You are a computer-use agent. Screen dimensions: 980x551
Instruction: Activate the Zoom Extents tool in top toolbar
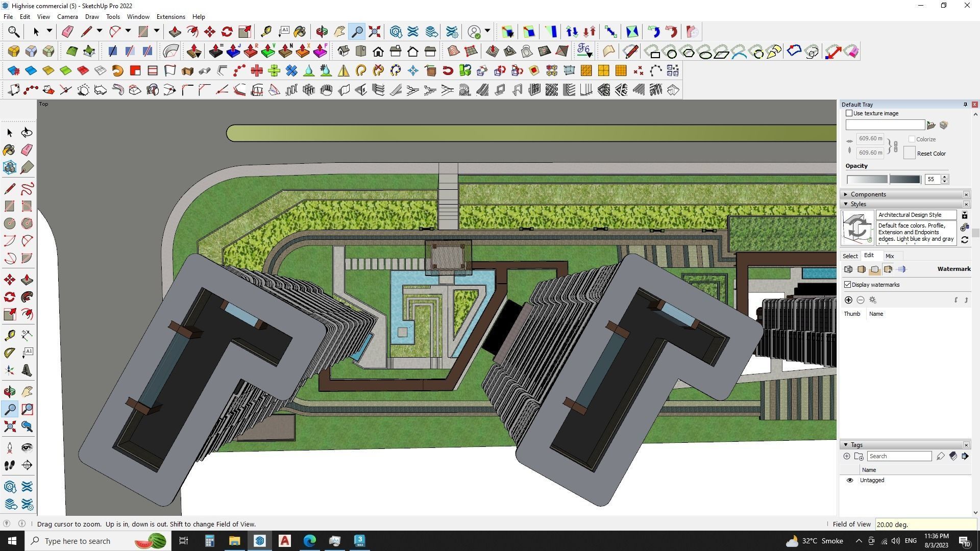pos(375,32)
